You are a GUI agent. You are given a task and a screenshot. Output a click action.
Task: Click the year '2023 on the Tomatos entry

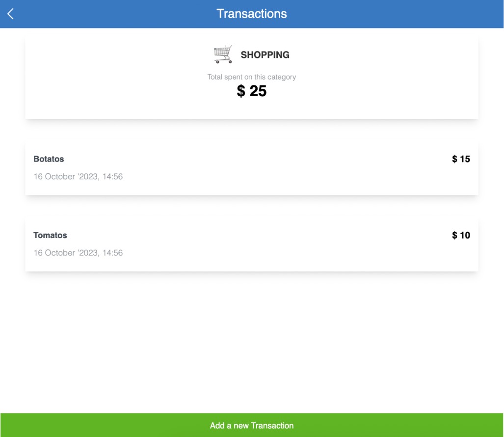coord(88,253)
